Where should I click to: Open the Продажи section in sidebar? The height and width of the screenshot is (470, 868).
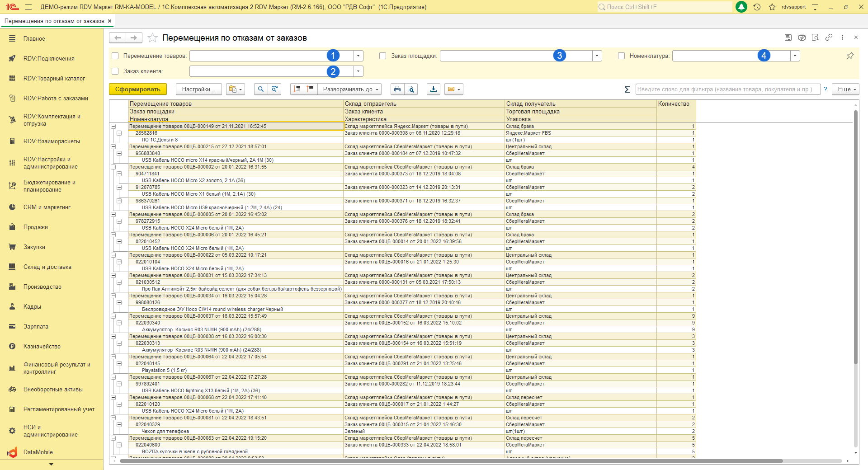click(35, 227)
